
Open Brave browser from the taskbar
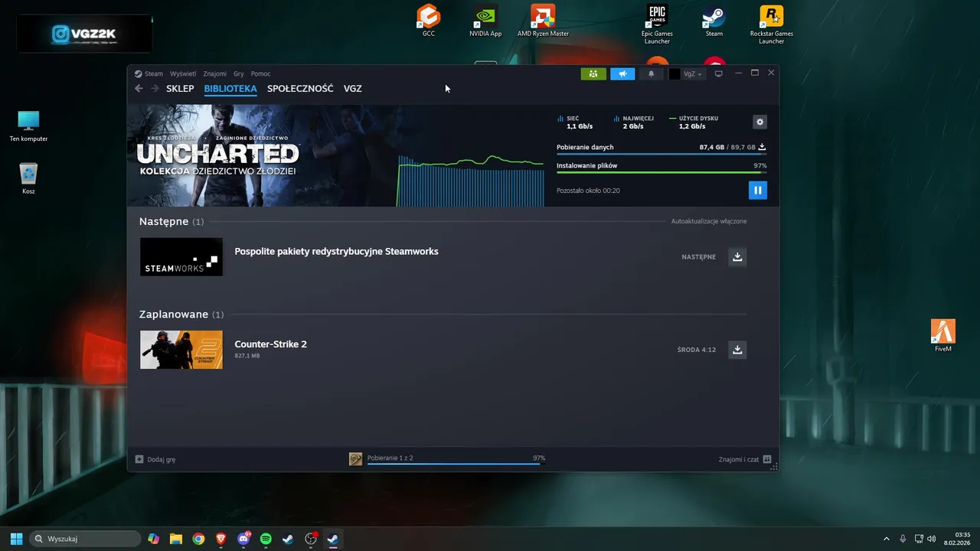pos(221,539)
